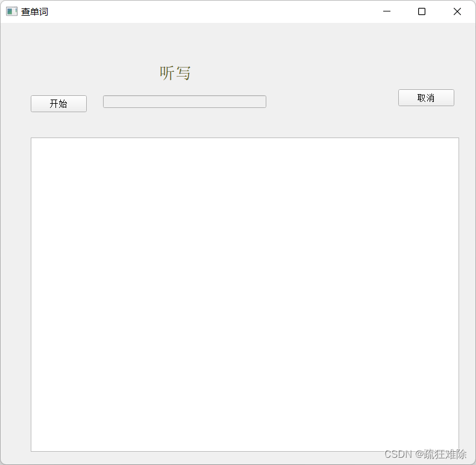Click the 开始 button
Viewport: 476px width, 465px height.
pos(58,104)
